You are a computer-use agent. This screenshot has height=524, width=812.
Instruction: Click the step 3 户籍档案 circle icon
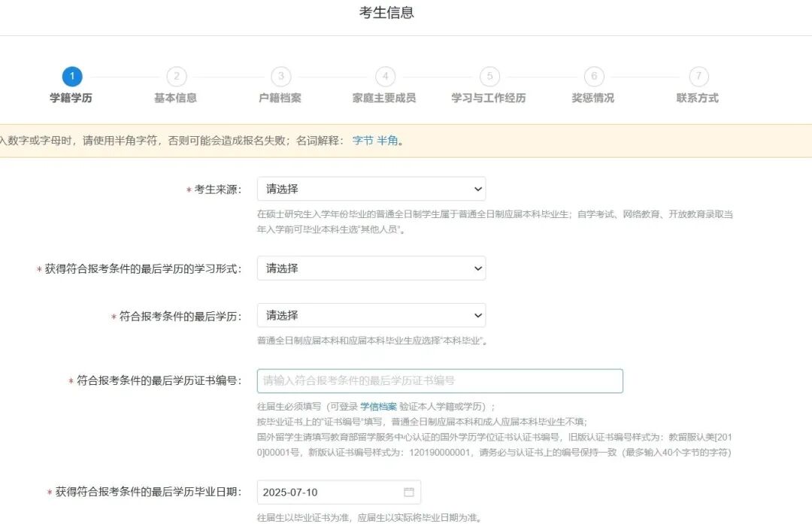tap(280, 76)
